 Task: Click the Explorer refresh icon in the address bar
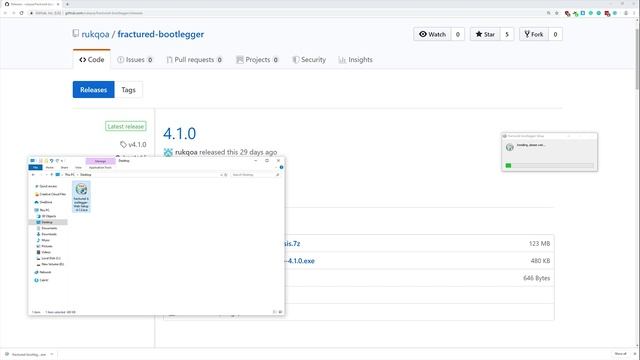coord(226,175)
